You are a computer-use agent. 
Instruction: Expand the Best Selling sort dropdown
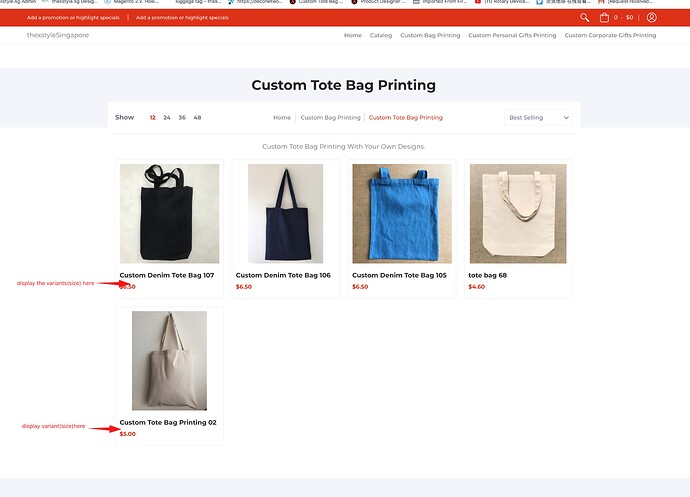[538, 118]
